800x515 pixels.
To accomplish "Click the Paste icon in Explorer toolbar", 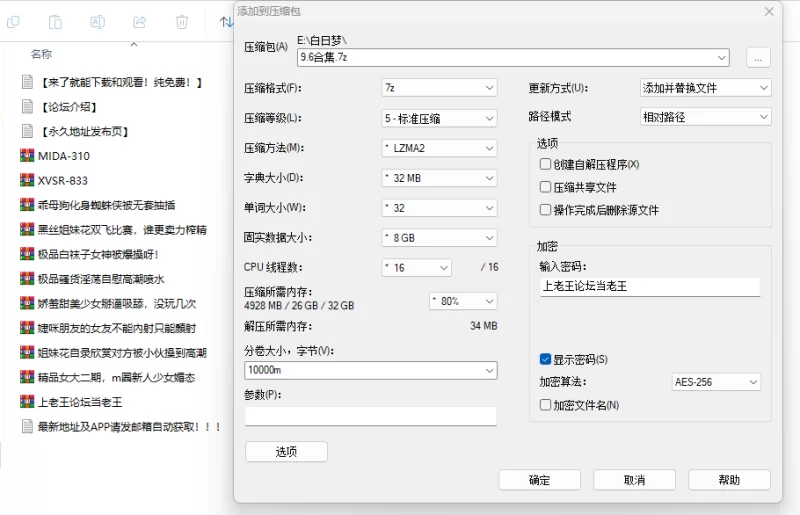I will tap(55, 22).
